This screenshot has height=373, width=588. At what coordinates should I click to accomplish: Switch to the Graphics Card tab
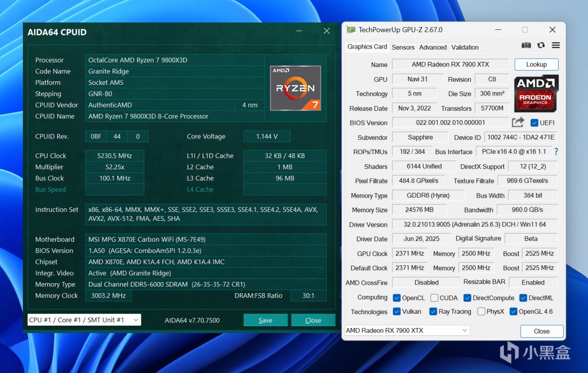(367, 47)
